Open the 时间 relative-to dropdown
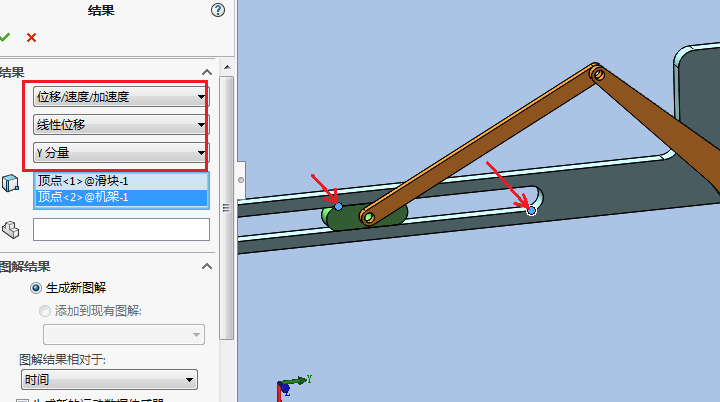Screen dimensions: 720x402 109,380
